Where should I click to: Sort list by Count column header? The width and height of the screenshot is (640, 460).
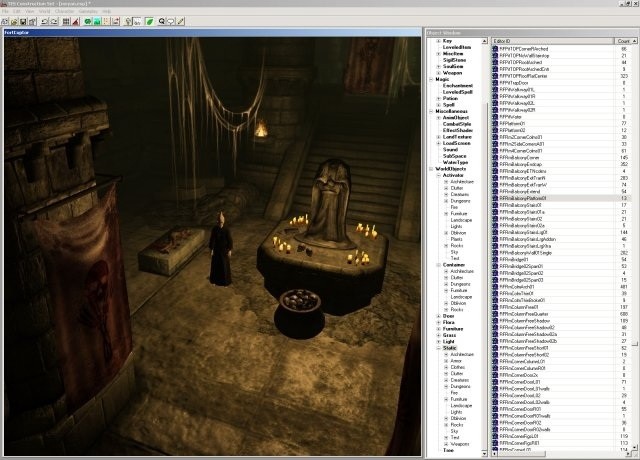622,39
